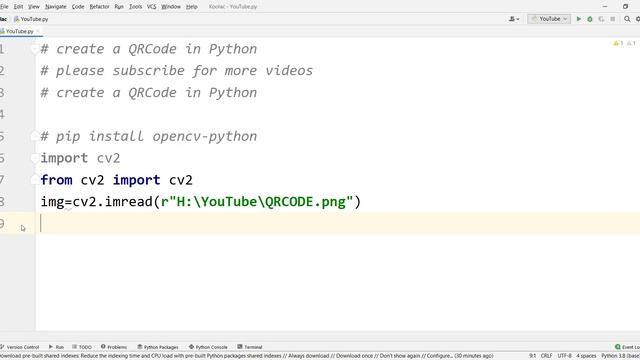Collapse the import fold marker at import cv2
640x360 pixels.
35,158
